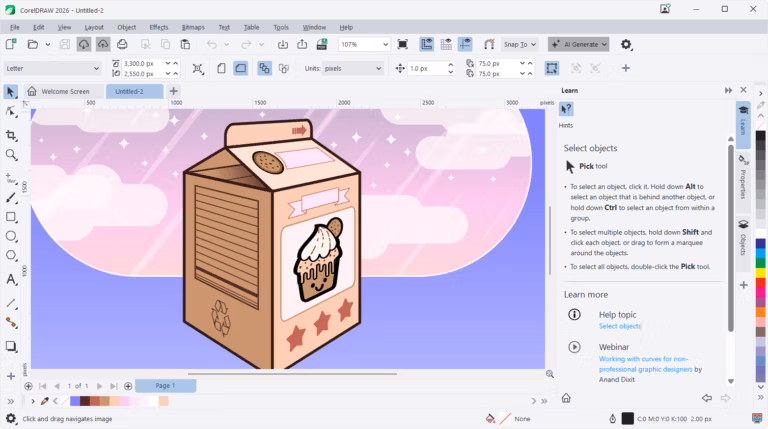Click the Publish to PDF icon
The width and height of the screenshot is (768, 429).
[x=322, y=45]
